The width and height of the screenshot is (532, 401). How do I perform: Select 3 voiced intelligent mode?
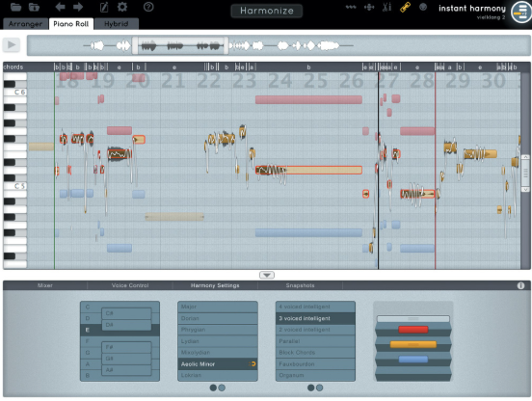[x=315, y=318]
